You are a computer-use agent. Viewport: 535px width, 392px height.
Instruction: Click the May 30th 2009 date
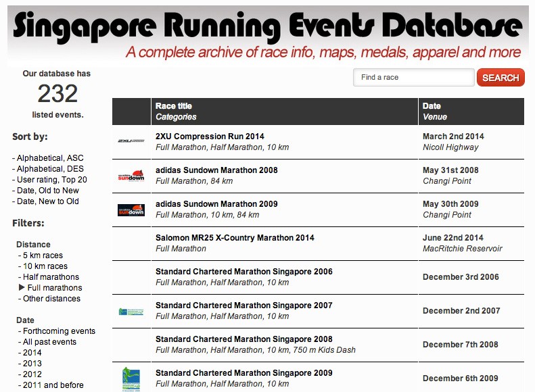pyautogui.click(x=450, y=204)
